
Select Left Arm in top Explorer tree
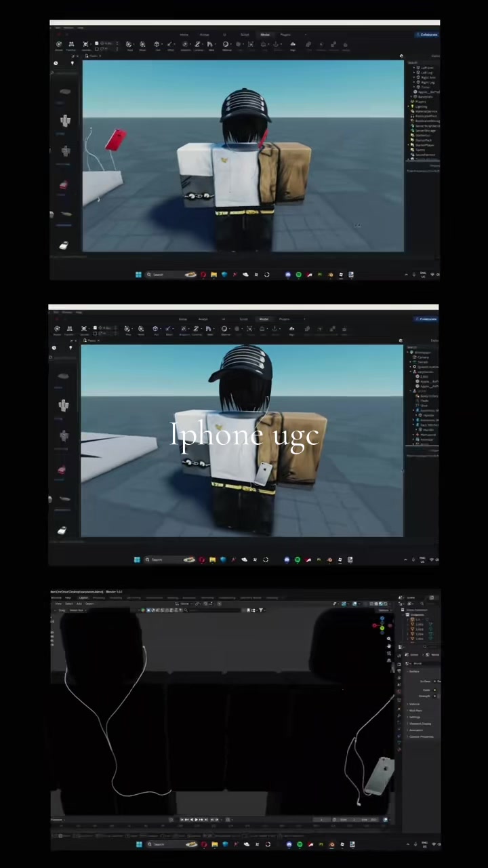point(427,68)
